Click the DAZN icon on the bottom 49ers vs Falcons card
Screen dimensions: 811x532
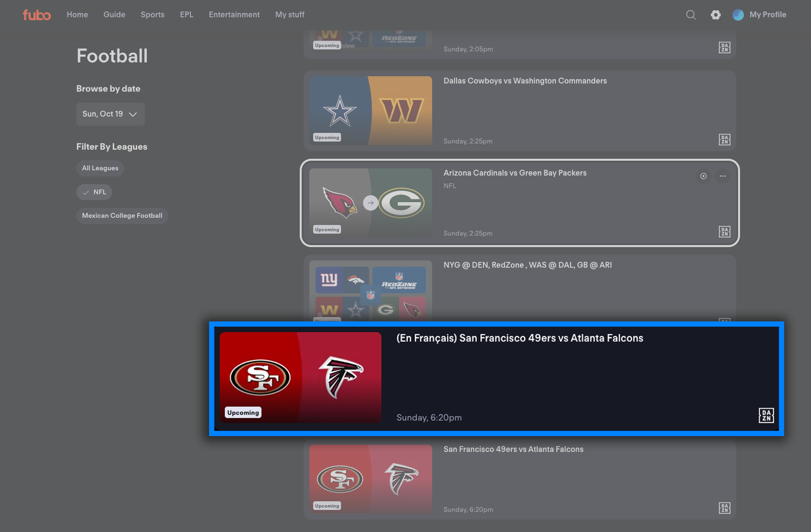[724, 508]
